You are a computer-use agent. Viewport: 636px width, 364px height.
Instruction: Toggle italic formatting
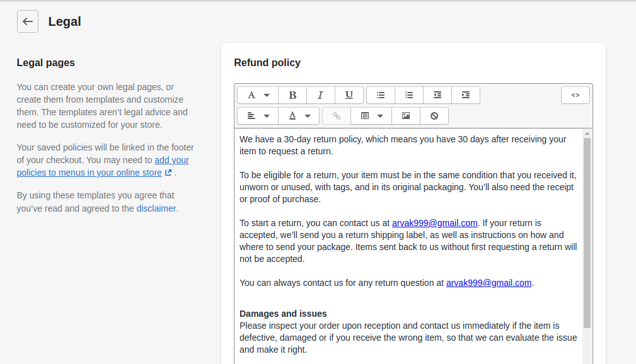pyautogui.click(x=320, y=95)
